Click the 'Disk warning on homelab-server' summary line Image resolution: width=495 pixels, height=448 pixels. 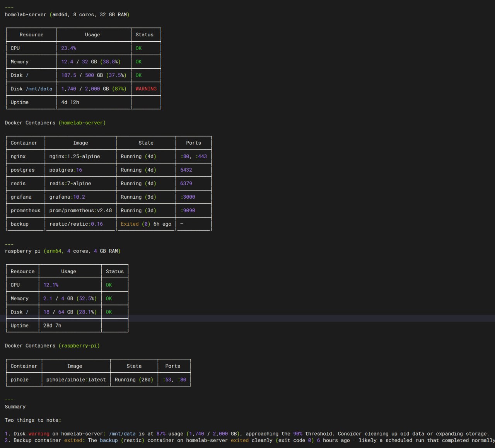tap(247, 434)
